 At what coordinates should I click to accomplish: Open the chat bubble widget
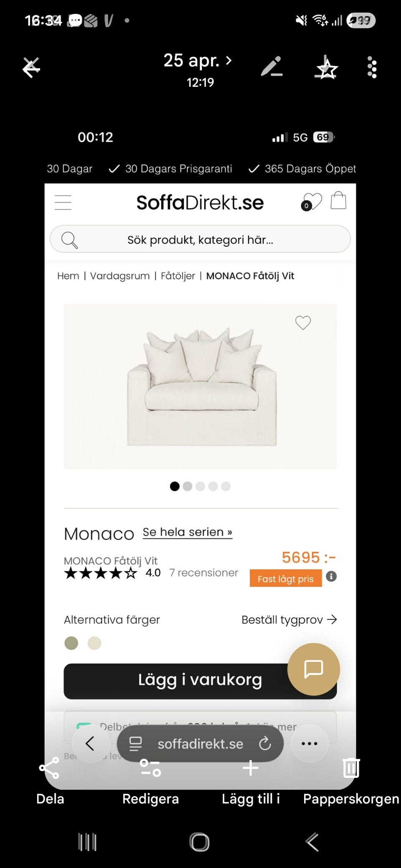click(313, 669)
